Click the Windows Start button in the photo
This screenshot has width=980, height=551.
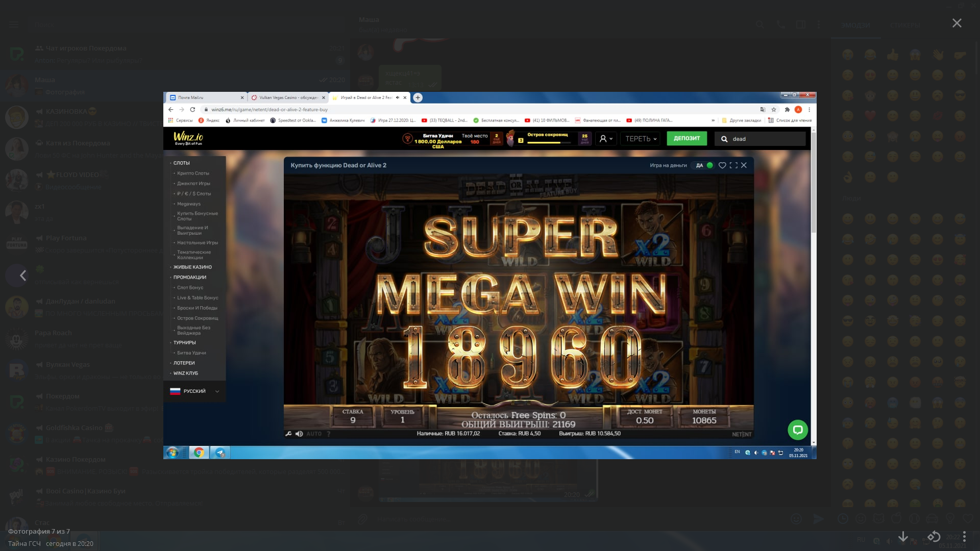pyautogui.click(x=173, y=453)
